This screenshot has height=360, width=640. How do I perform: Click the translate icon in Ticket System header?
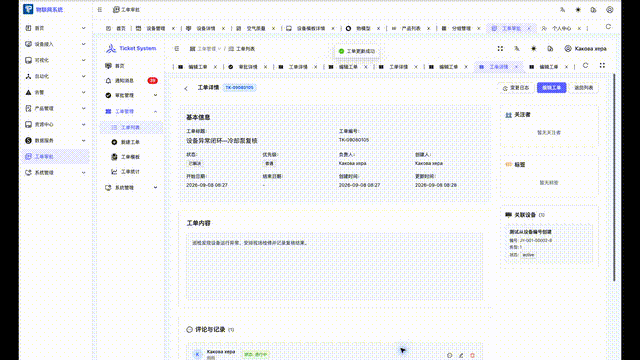coord(517,49)
